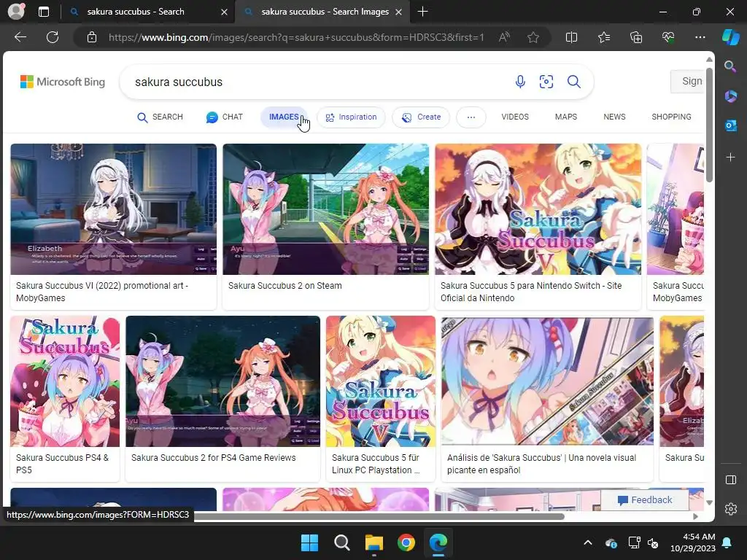Add page to favorites with the star icon
Viewport: 747px width, 560px height.
(x=533, y=37)
